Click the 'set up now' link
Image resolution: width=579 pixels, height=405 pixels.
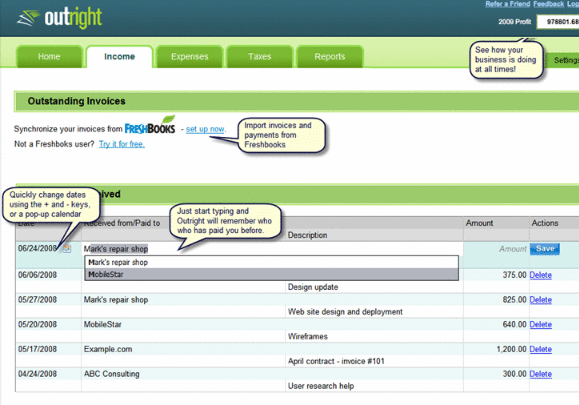(205, 129)
